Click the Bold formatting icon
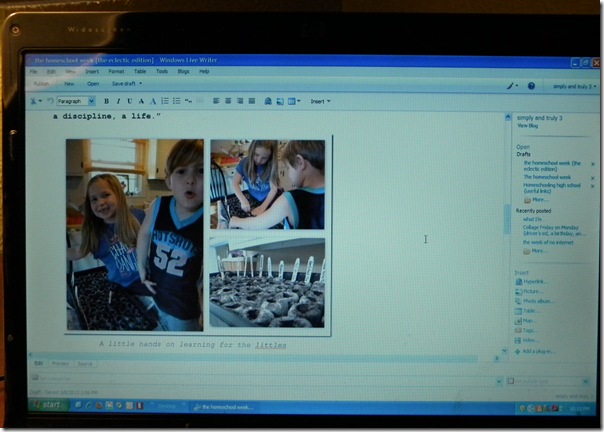This screenshot has height=432, width=604. tap(106, 101)
